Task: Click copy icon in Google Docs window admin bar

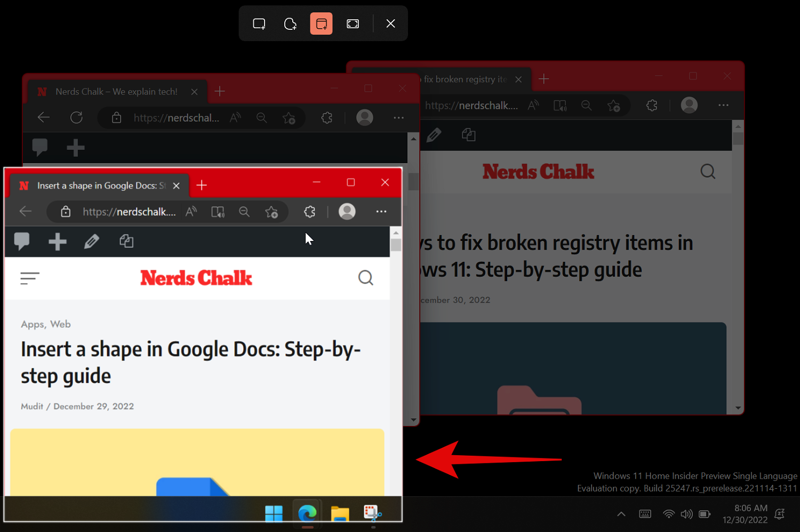Action: 126,241
